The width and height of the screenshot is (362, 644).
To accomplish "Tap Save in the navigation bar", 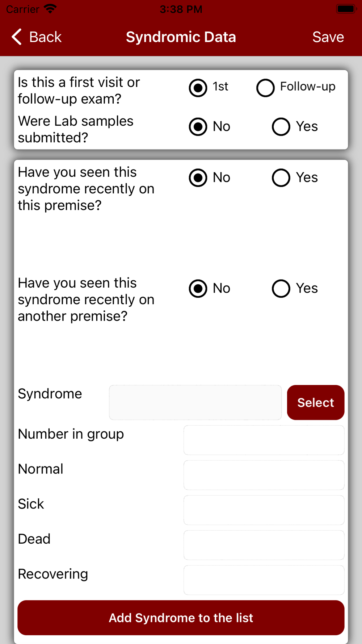I will [328, 37].
